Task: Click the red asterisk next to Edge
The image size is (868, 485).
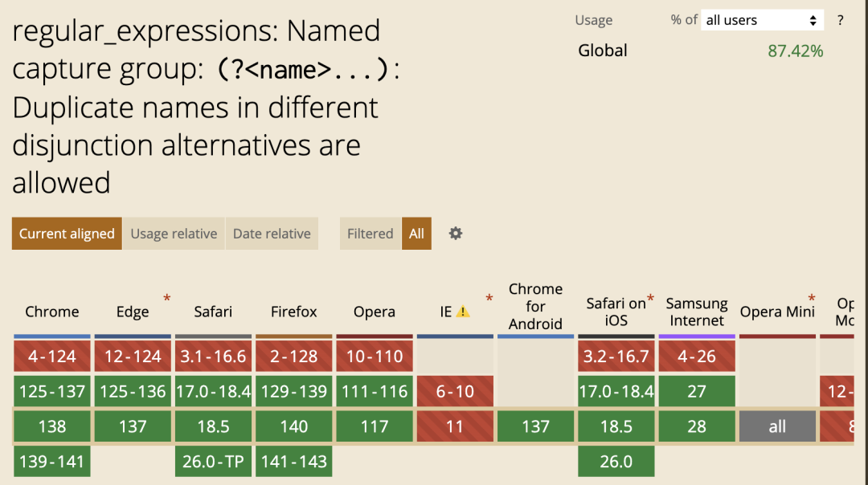Action: (166, 299)
